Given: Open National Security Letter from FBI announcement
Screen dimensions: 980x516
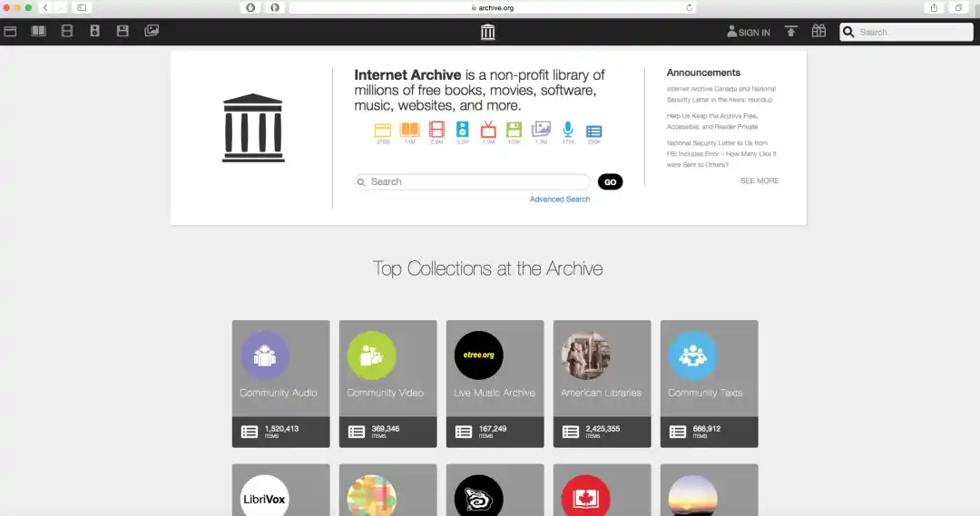Looking at the screenshot, I should coord(721,153).
